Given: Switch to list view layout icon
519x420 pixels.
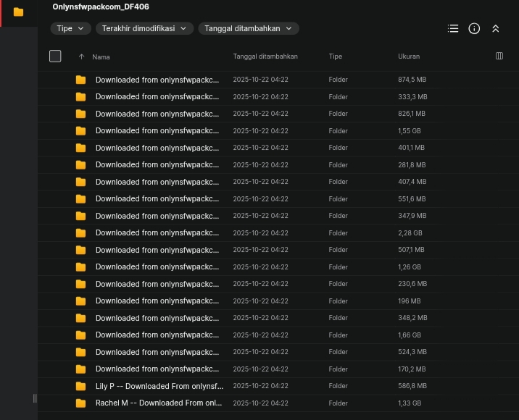Looking at the screenshot, I should click(453, 28).
